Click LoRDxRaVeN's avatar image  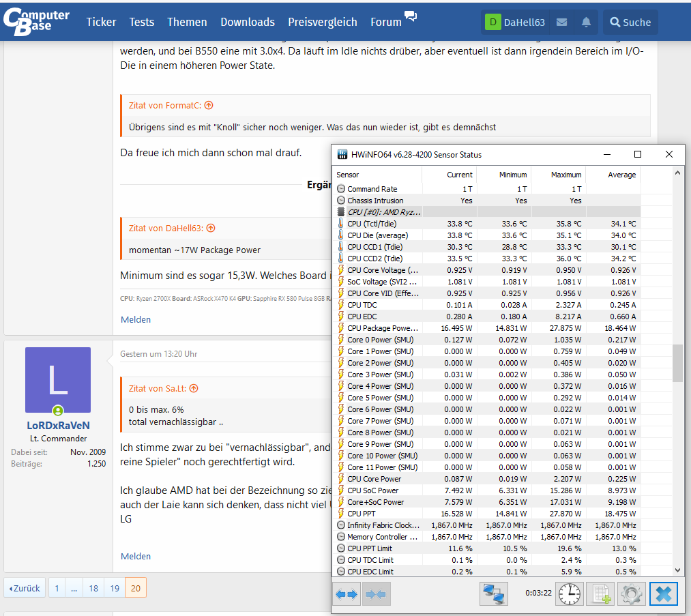58,380
